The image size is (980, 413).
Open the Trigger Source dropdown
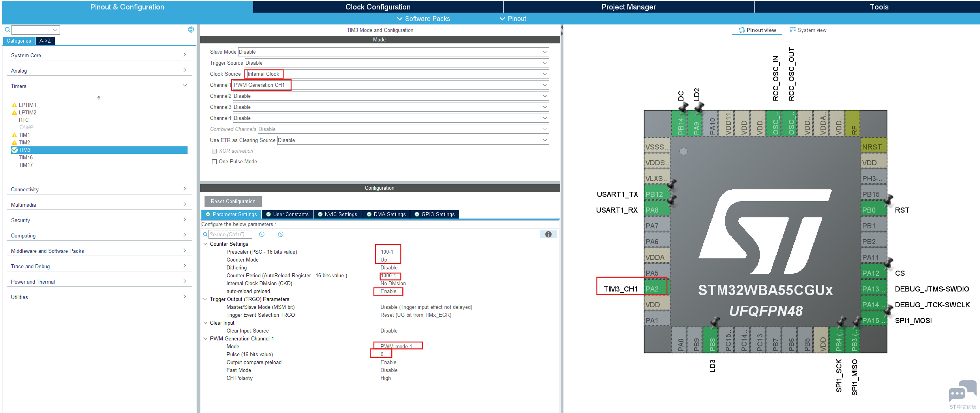coord(396,63)
